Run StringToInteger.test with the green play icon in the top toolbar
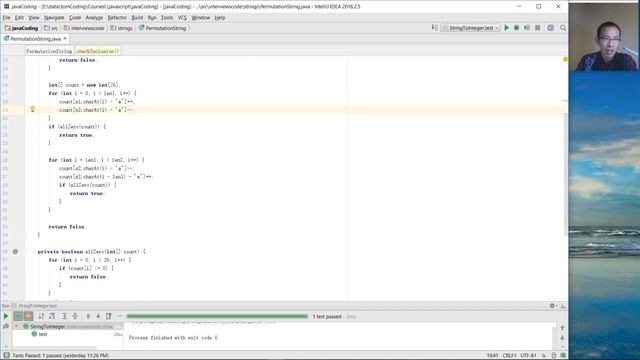This screenshot has height=360, width=640. tap(507, 28)
